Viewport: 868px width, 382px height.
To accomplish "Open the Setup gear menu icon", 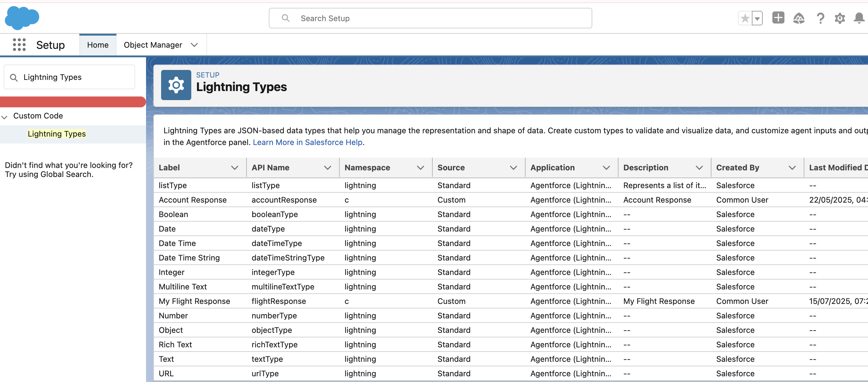I will [x=840, y=18].
